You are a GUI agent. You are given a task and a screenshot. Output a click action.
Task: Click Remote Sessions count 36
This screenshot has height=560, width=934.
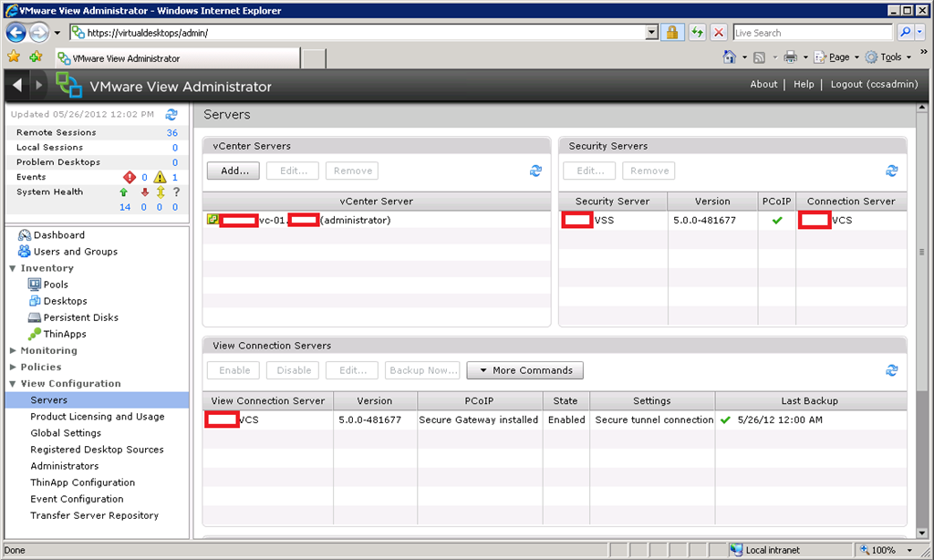click(x=172, y=133)
